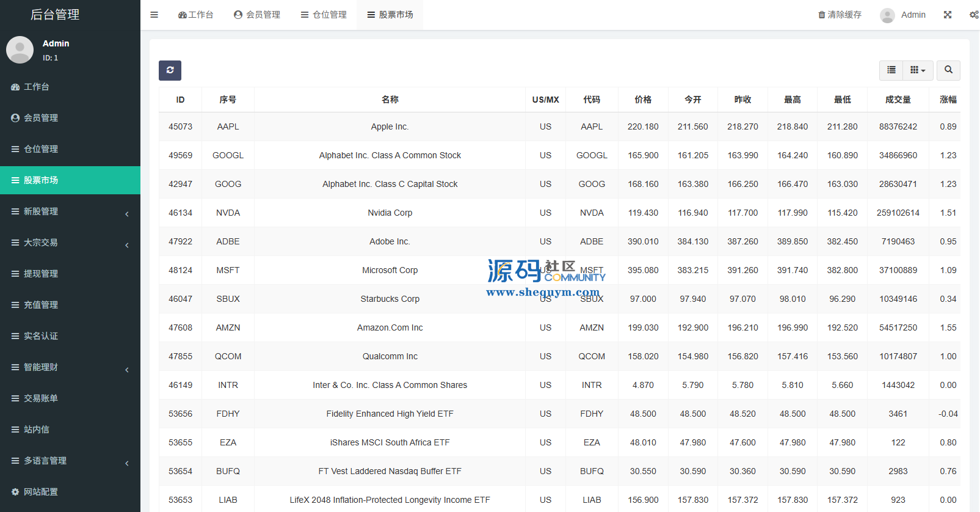Click the search magnifier icon

[948, 70]
